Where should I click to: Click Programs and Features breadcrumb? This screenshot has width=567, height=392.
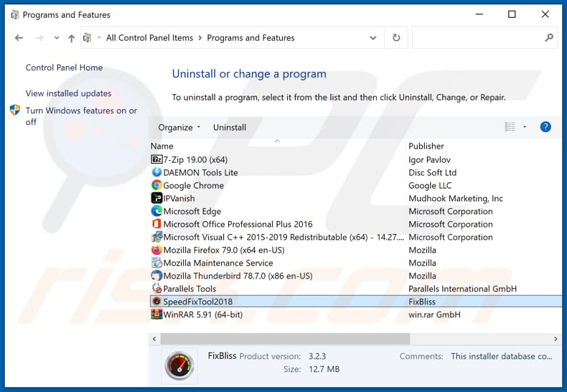(250, 38)
